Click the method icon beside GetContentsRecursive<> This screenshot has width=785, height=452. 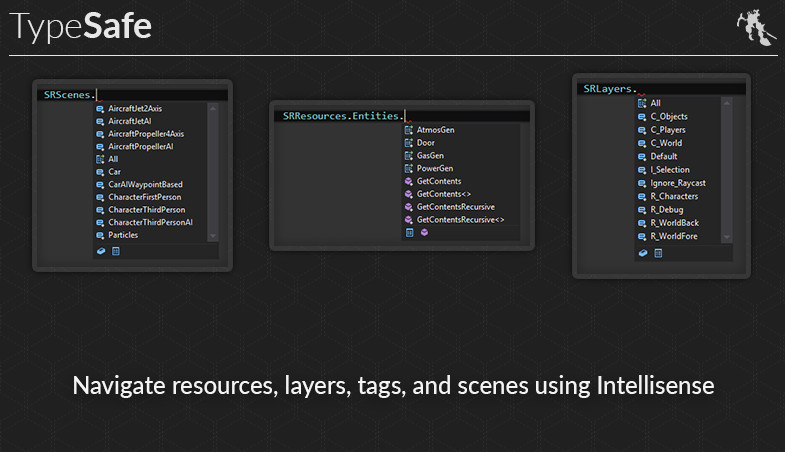click(x=409, y=219)
